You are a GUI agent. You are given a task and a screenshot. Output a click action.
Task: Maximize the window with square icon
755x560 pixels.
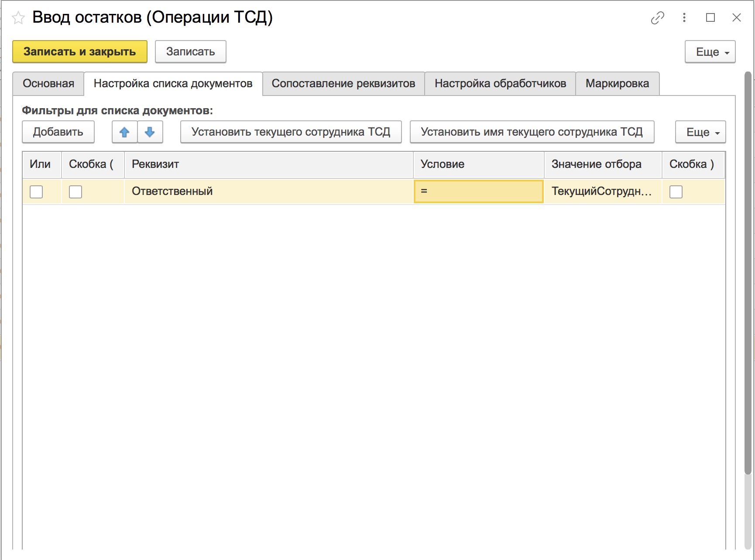click(x=710, y=17)
